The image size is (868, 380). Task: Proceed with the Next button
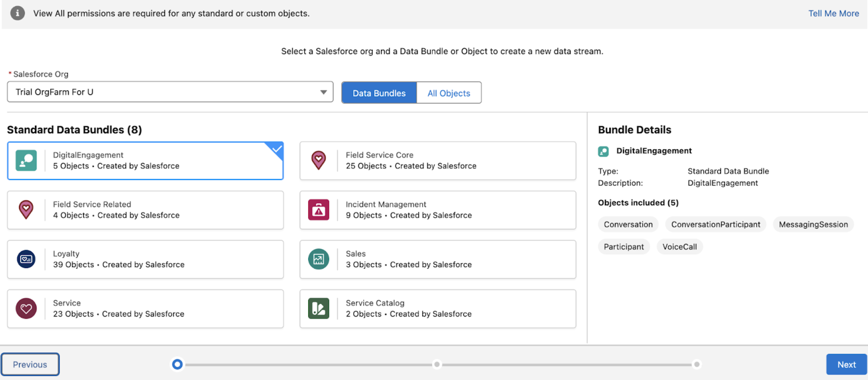click(x=847, y=364)
